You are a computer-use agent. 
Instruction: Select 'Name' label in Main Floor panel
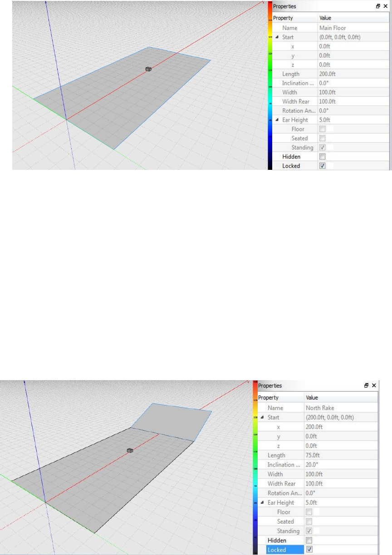pos(290,28)
